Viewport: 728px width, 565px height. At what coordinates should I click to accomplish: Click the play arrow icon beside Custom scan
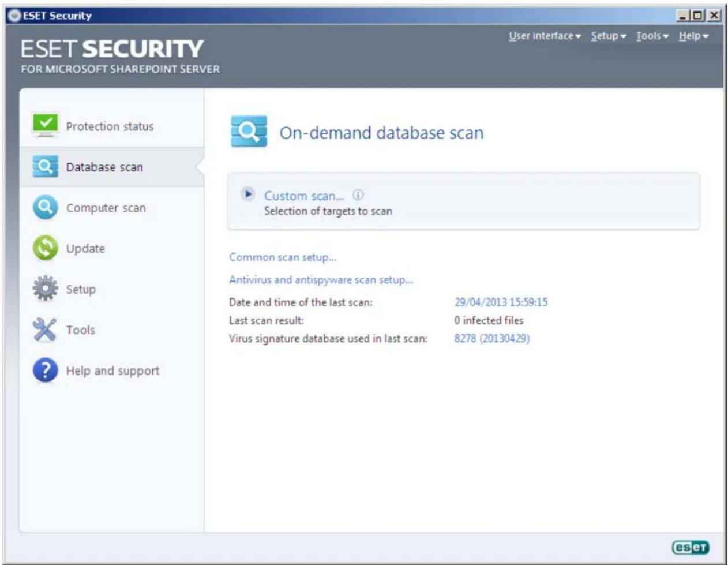247,194
